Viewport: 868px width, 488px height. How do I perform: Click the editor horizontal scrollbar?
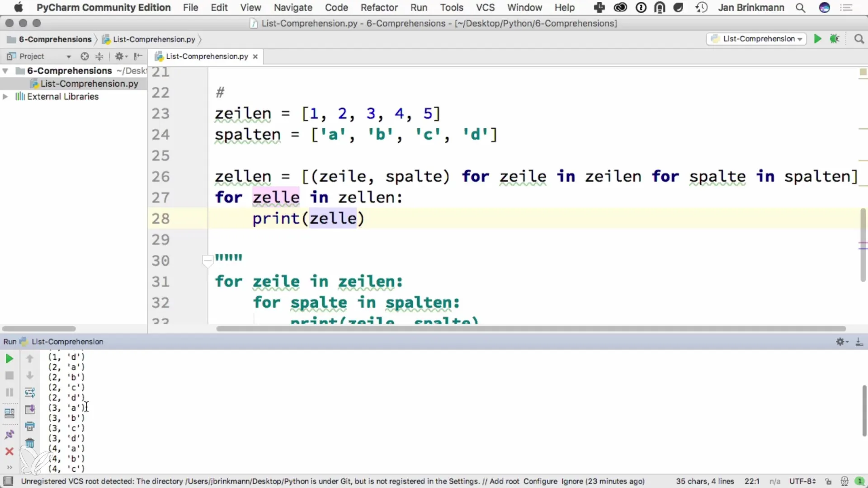pyautogui.click(x=531, y=328)
